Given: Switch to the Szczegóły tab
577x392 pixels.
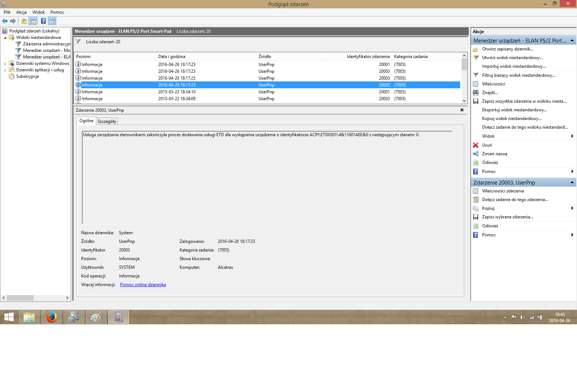Looking at the screenshot, I should click(107, 121).
